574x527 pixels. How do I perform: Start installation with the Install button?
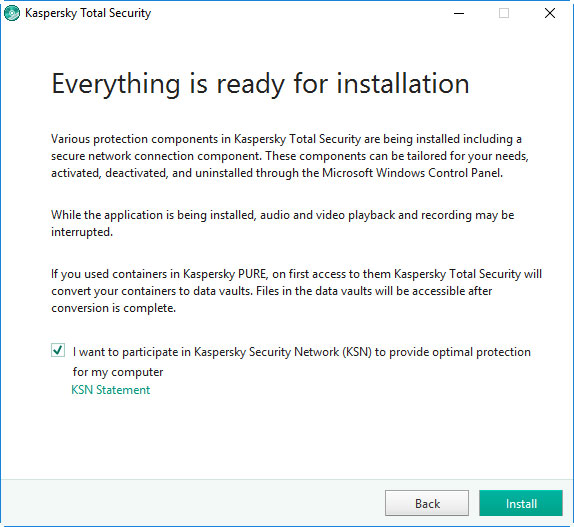521,503
